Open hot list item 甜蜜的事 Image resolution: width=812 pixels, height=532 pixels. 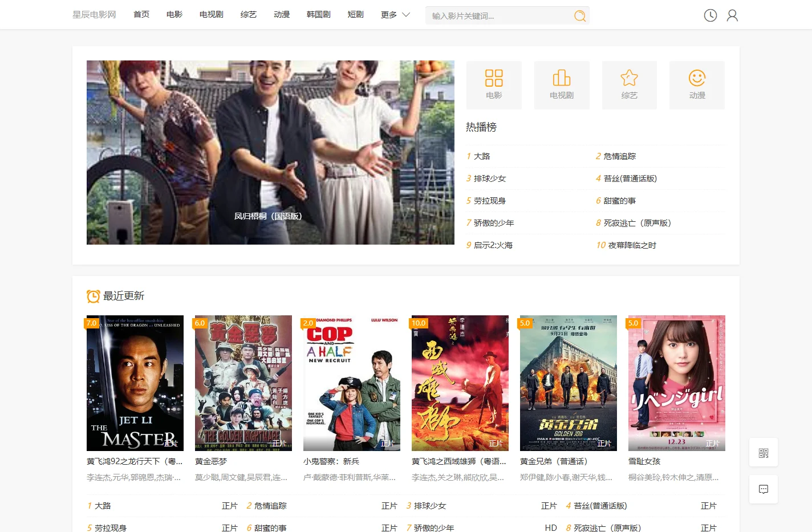point(619,201)
